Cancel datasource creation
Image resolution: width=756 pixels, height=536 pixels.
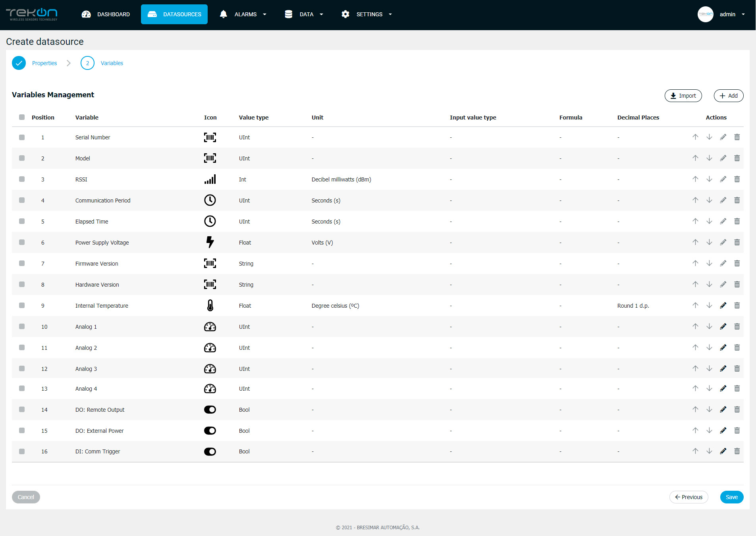[26, 497]
